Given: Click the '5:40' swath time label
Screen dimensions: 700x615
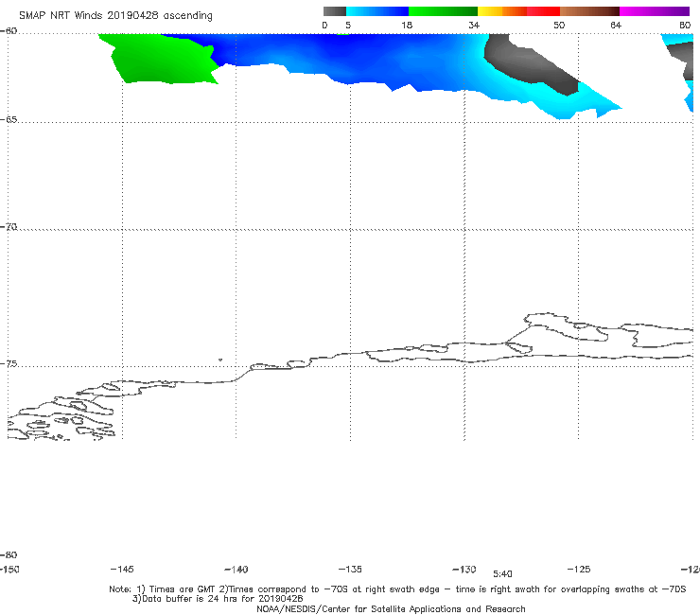Looking at the screenshot, I should (x=502, y=574).
